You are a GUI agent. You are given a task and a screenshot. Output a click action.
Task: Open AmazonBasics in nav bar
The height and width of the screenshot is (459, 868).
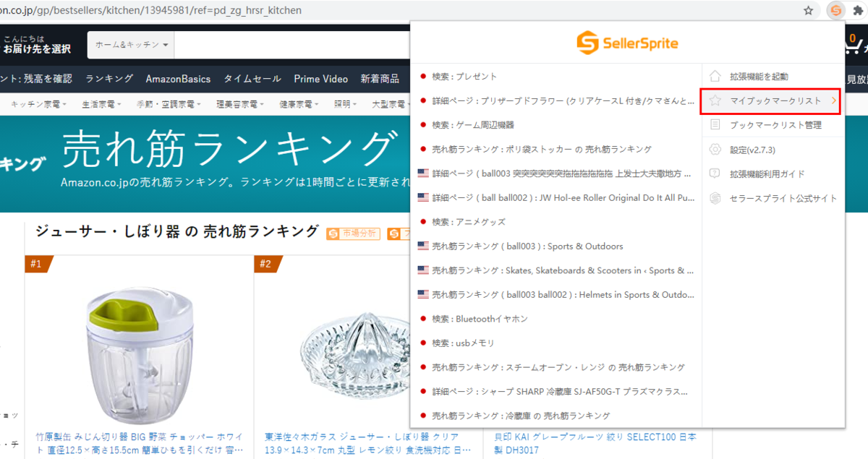click(x=178, y=79)
